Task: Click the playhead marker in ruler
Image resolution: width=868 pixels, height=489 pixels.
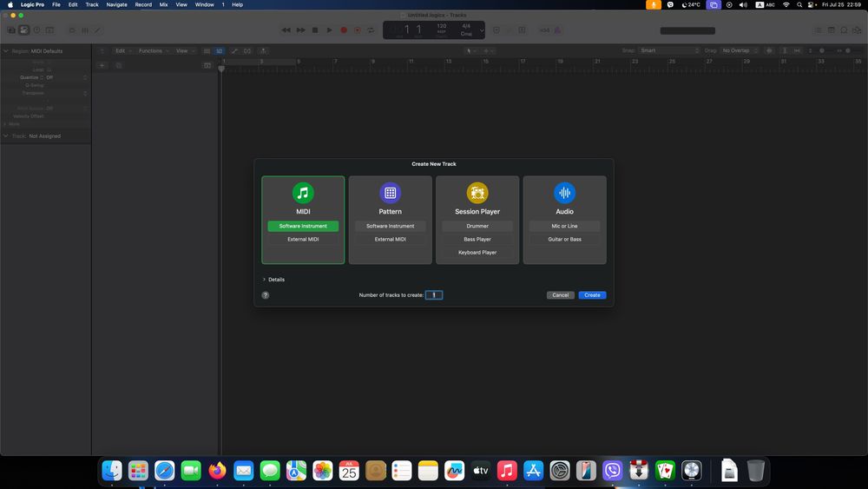Action: coord(221,69)
